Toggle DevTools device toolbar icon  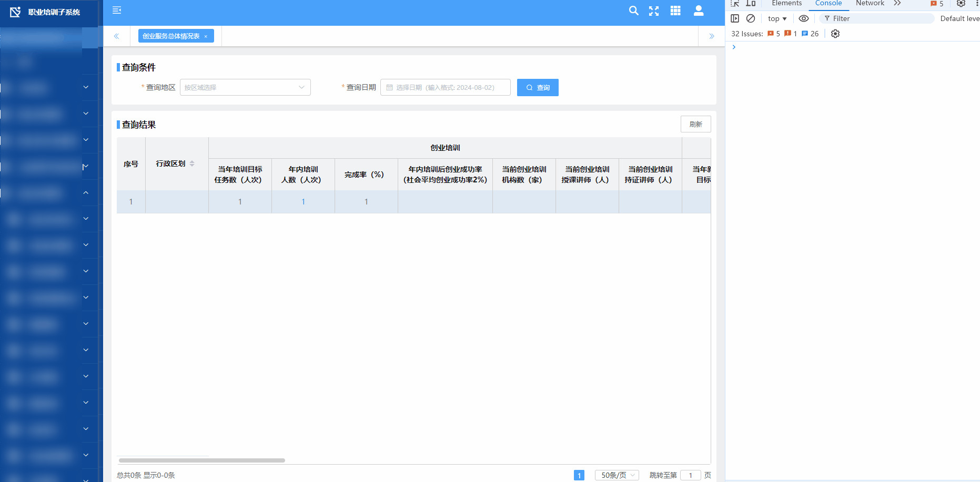click(751, 3)
